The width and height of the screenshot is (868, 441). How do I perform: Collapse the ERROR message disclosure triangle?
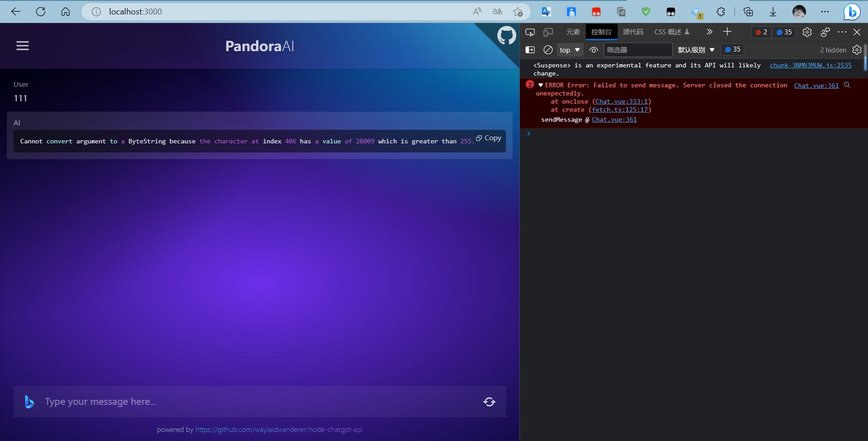(541, 85)
